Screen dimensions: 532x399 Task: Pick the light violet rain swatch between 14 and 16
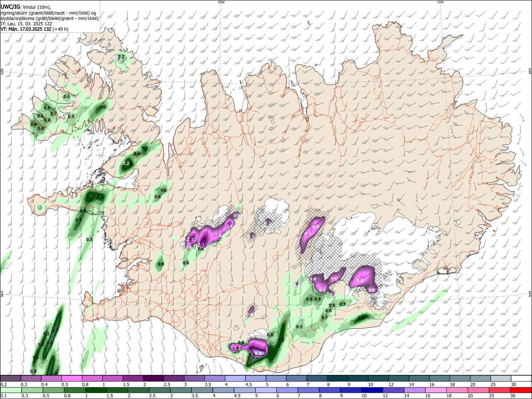coord(414,390)
